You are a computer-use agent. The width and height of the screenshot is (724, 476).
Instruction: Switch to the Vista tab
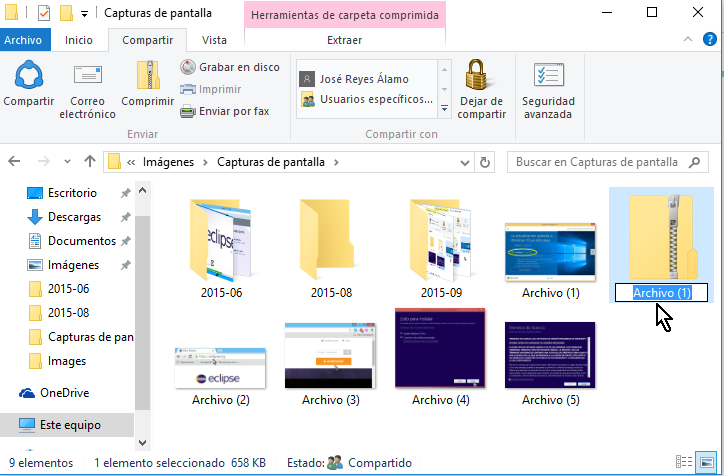tap(214, 40)
